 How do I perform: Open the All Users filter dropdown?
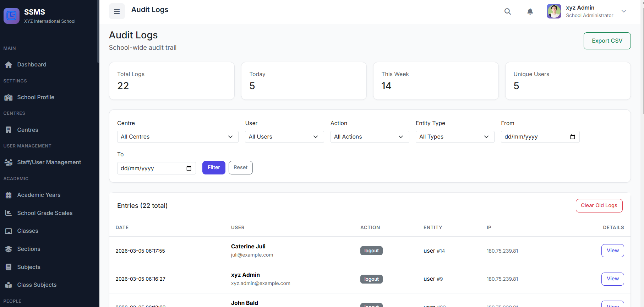pyautogui.click(x=284, y=137)
